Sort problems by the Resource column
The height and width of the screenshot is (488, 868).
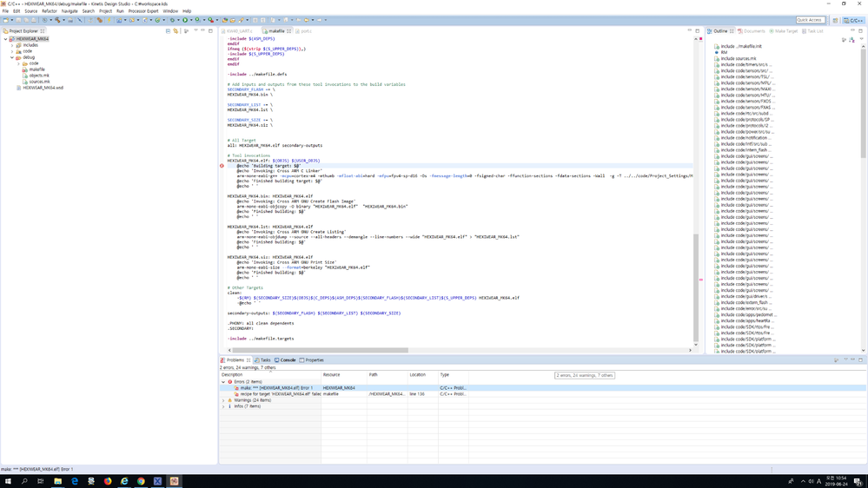pyautogui.click(x=344, y=375)
